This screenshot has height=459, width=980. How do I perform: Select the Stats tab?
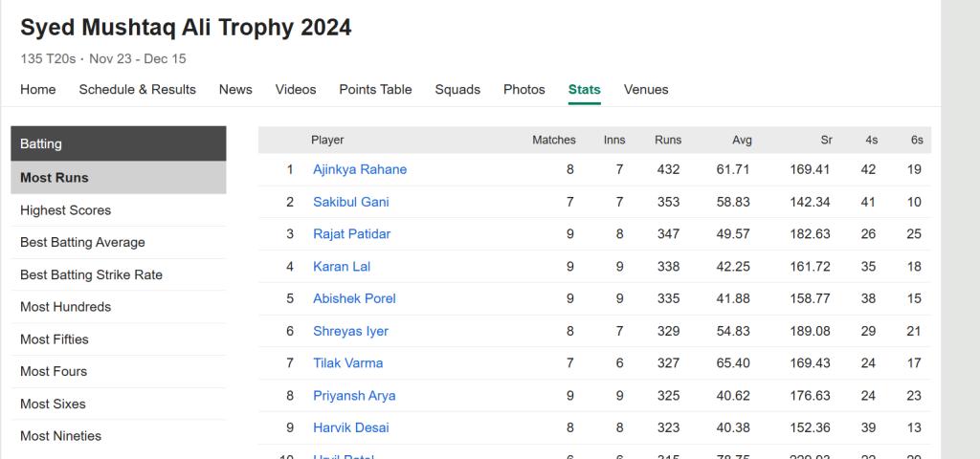click(585, 89)
